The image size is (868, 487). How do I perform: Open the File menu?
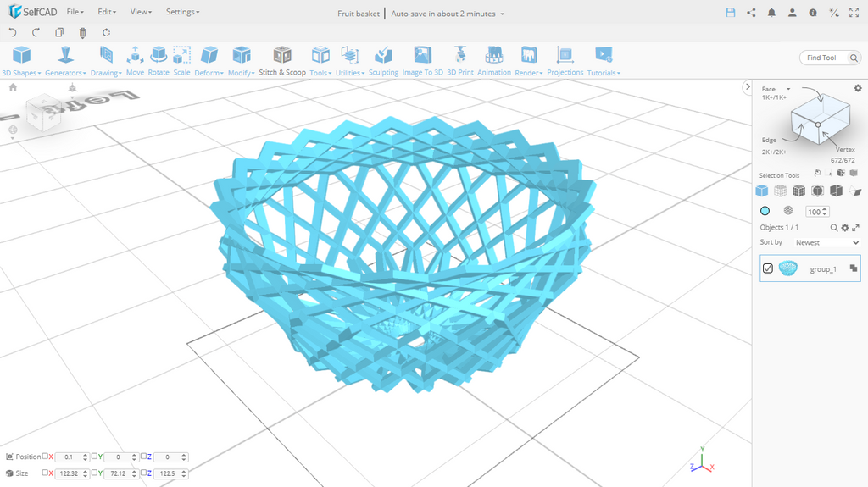pos(75,13)
